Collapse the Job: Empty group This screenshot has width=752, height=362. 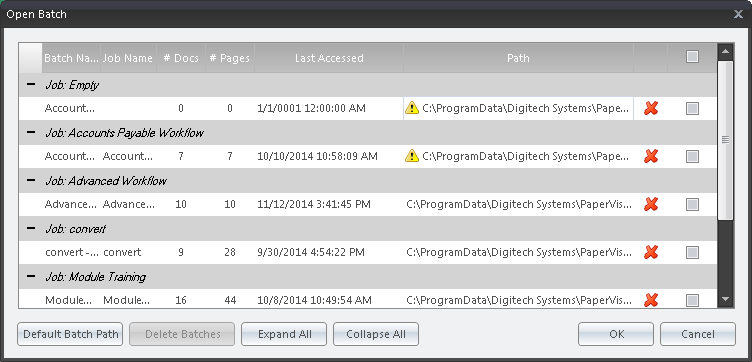[31, 84]
